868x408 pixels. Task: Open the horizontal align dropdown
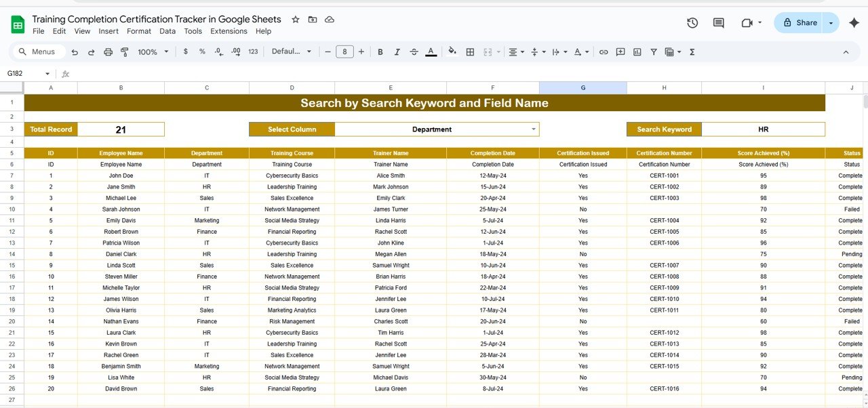[517, 52]
